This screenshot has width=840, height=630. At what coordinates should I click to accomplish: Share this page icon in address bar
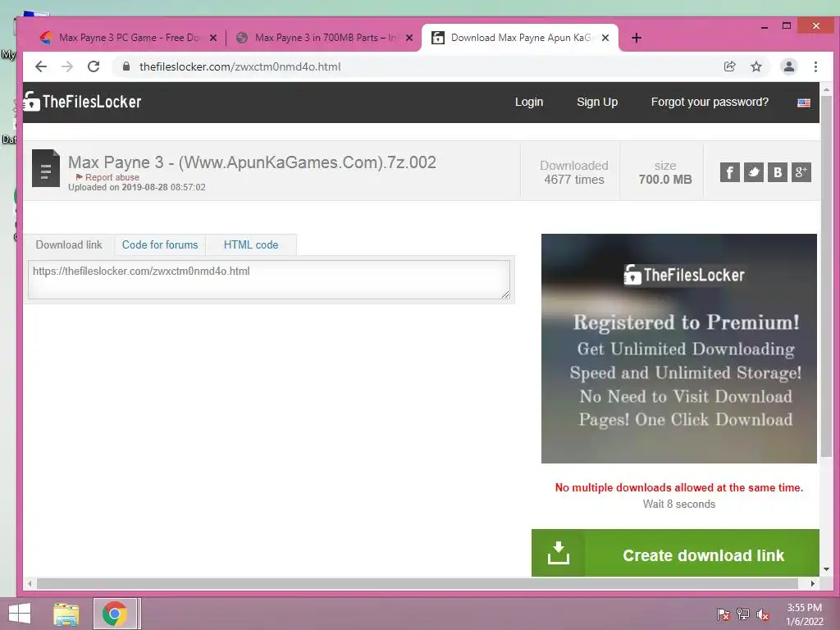(x=729, y=66)
